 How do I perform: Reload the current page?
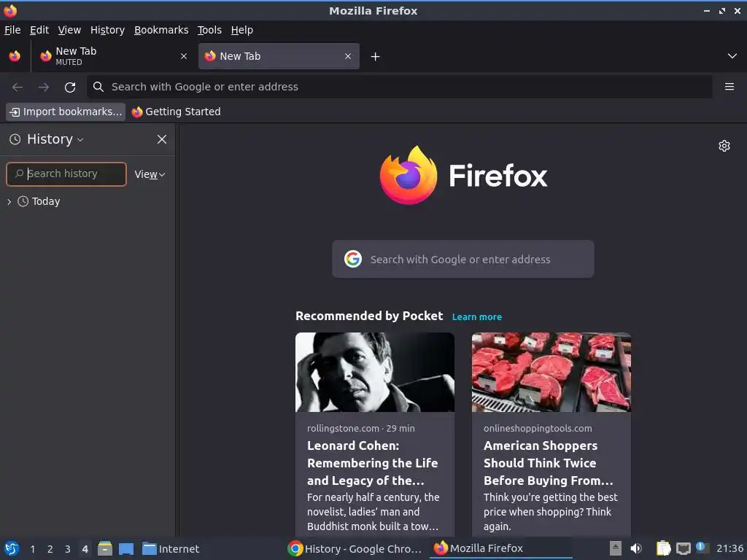pos(70,87)
